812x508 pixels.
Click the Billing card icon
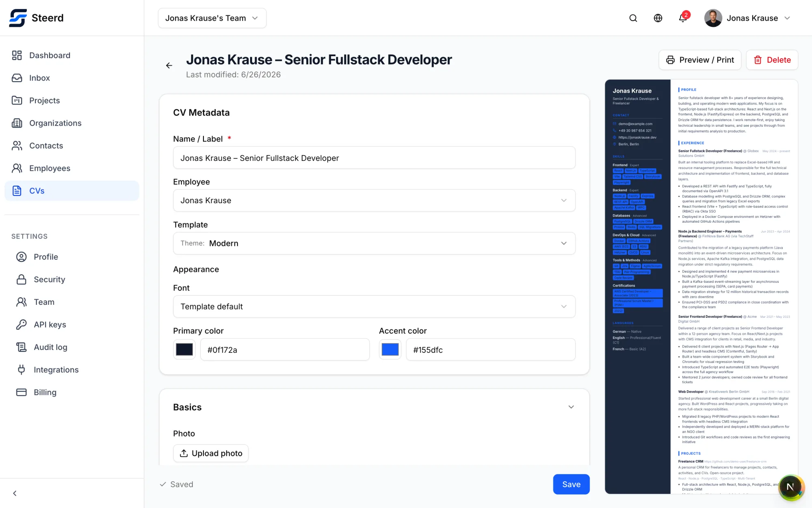21,392
